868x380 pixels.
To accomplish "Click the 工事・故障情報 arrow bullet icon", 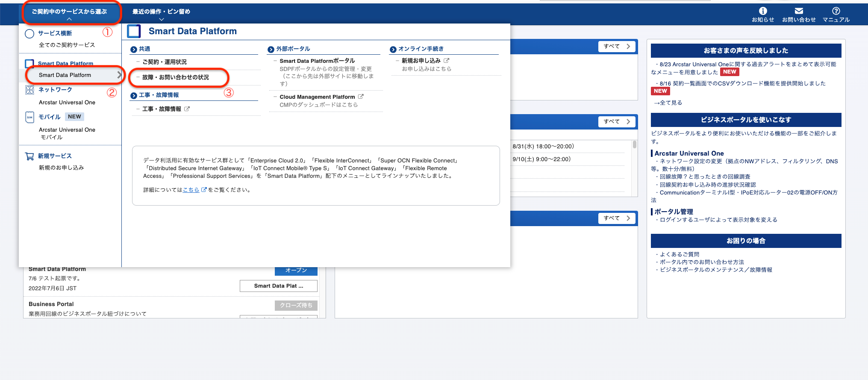I will [x=134, y=96].
